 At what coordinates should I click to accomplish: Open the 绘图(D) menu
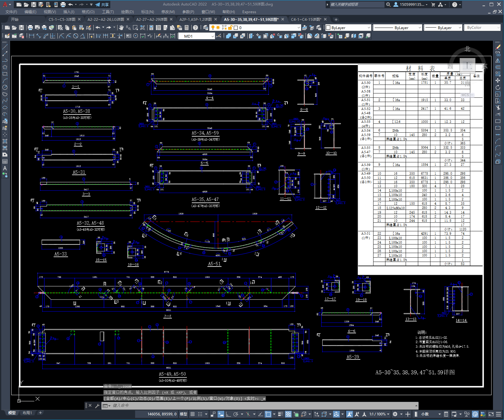(x=127, y=12)
